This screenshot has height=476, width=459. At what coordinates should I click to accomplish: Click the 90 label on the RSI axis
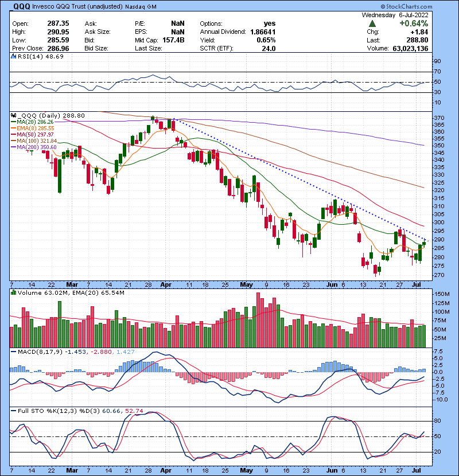pyautogui.click(x=437, y=61)
